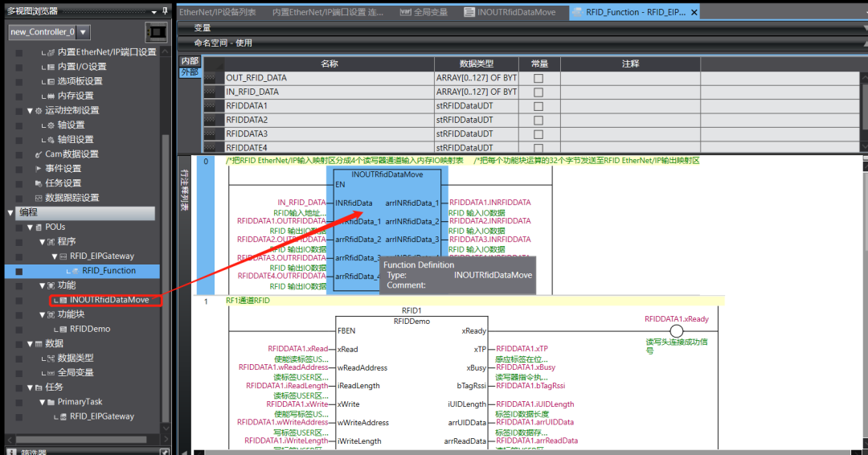Switch to the 内置EtherNet/IP端口设置 tab

click(x=327, y=12)
